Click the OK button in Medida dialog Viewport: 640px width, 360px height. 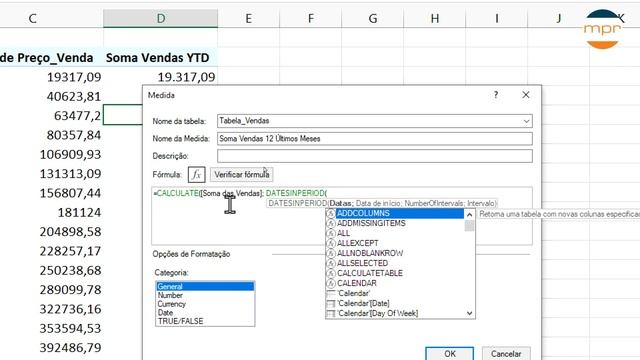coord(449,353)
